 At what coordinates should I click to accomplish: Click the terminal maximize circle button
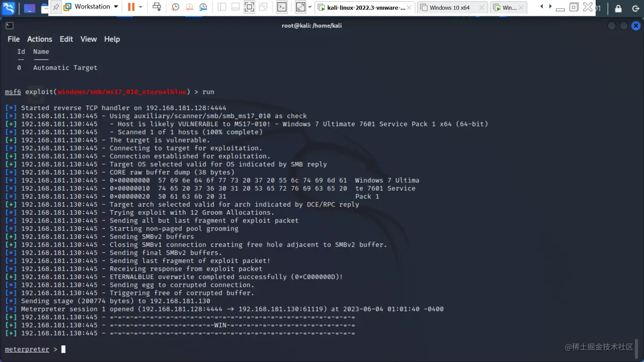pyautogui.click(x=624, y=26)
